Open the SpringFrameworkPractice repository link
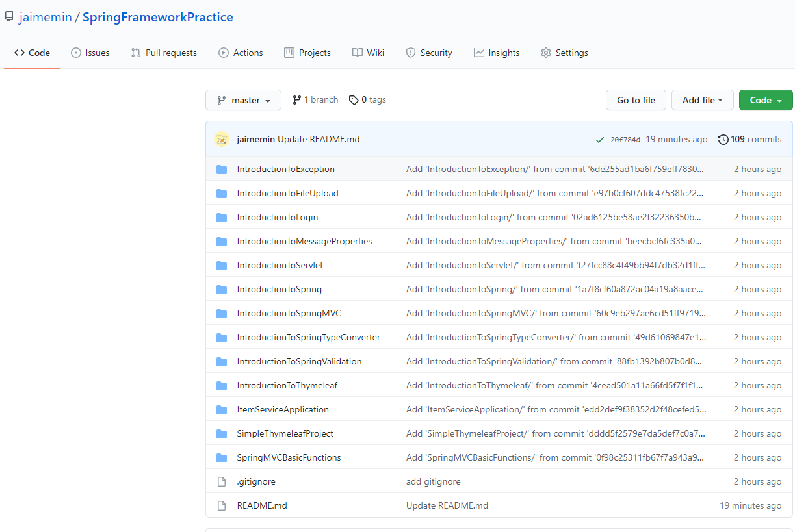 158,18
